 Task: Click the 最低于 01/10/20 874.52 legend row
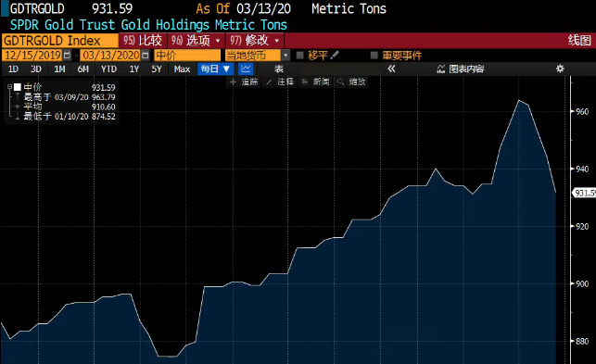[66, 117]
